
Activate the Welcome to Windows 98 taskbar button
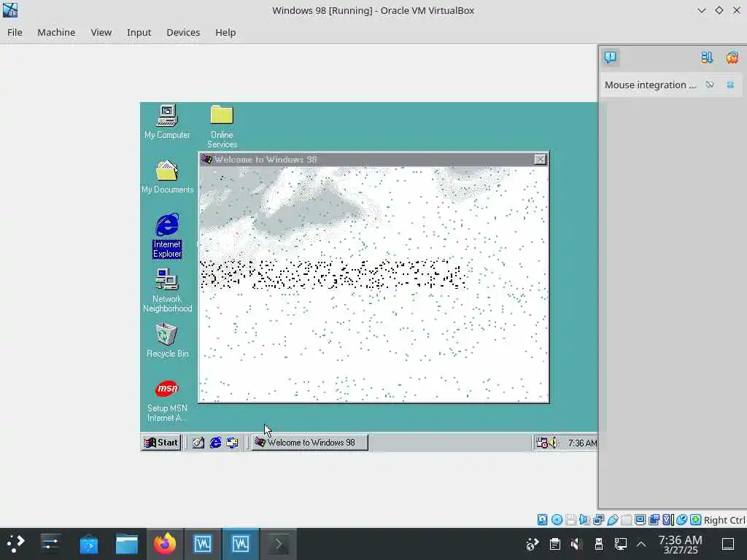point(309,443)
